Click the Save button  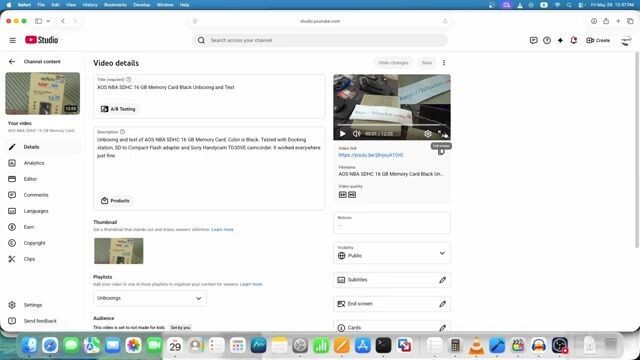click(427, 62)
